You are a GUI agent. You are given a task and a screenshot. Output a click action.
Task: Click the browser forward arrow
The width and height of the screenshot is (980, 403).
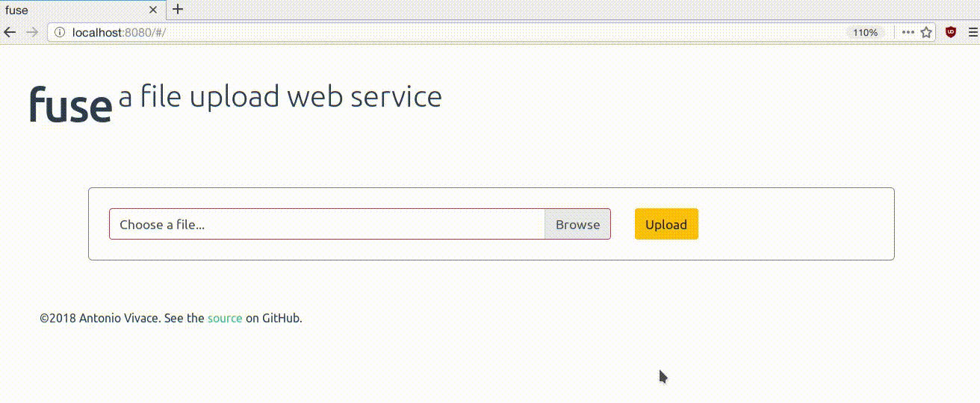(31, 32)
